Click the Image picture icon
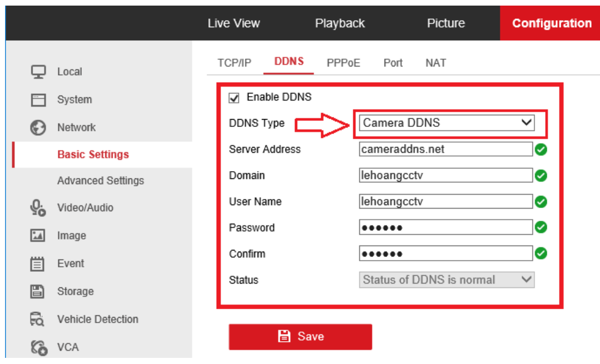600x364 pixels. 38,236
